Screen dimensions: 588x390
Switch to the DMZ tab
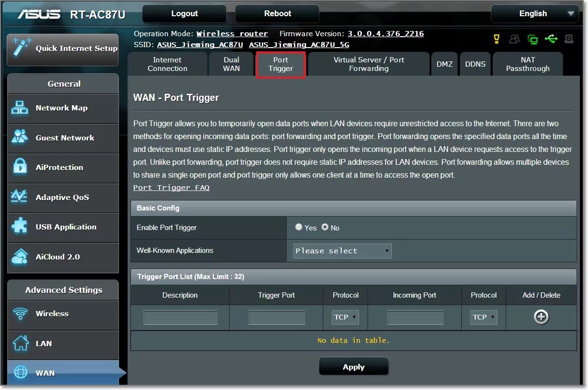point(445,64)
